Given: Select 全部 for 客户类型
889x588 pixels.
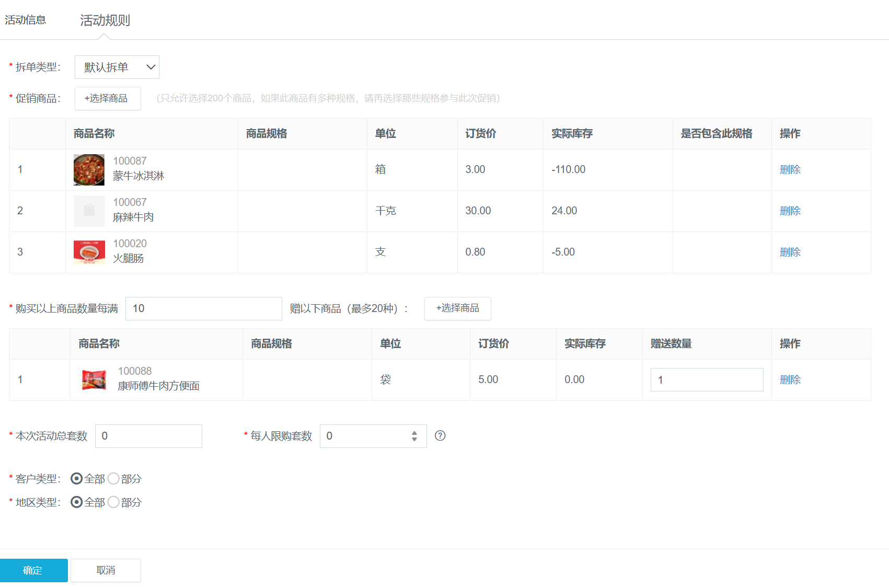Looking at the screenshot, I should coord(77,479).
